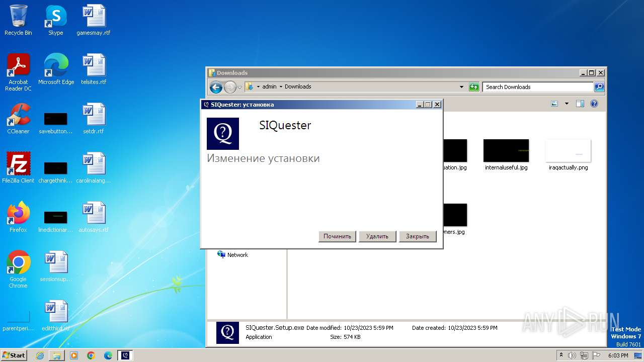Switch to SIQuester installer taskbar button
This screenshot has width=644, height=362.
click(125, 355)
